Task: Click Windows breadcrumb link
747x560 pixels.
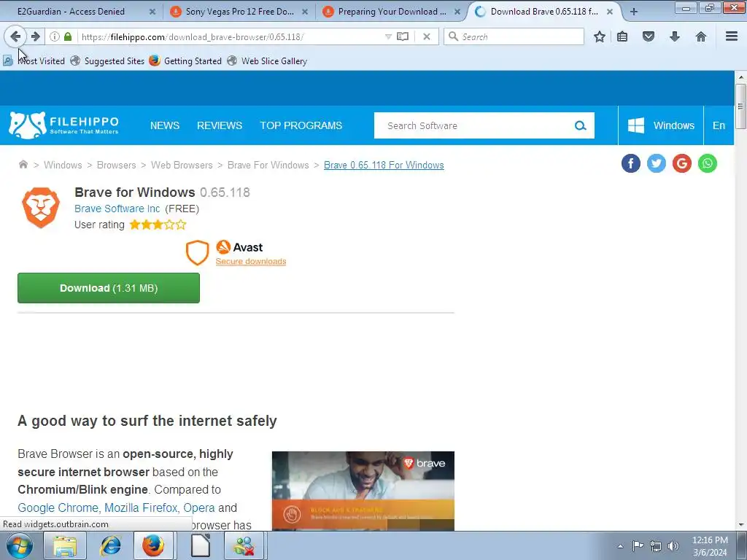Action: pos(63,166)
